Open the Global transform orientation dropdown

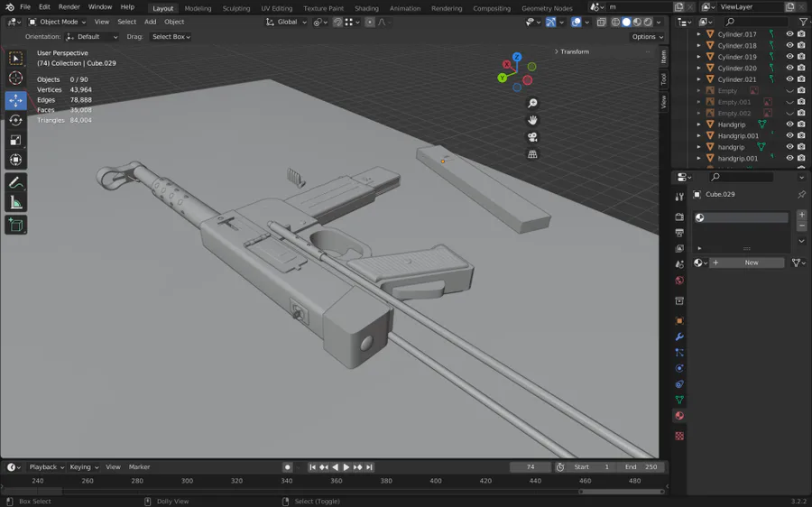(x=286, y=22)
